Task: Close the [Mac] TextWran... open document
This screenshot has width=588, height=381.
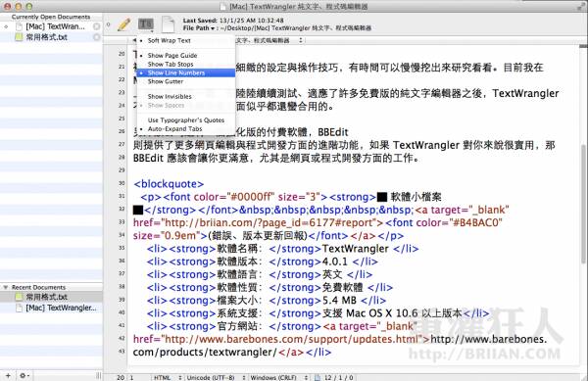Action: pyautogui.click(x=97, y=26)
